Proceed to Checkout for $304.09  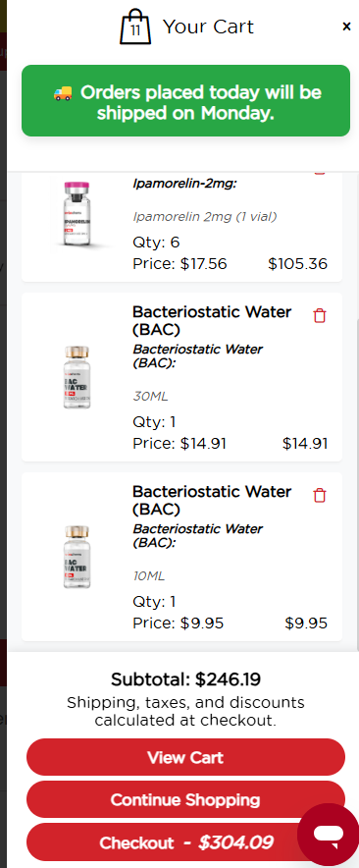point(185,842)
